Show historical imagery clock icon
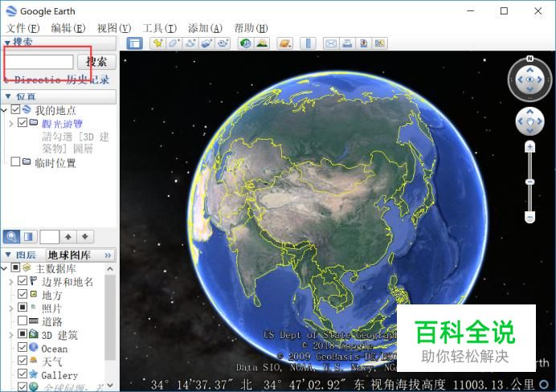Screen dimensions: 556x392 click(x=245, y=43)
